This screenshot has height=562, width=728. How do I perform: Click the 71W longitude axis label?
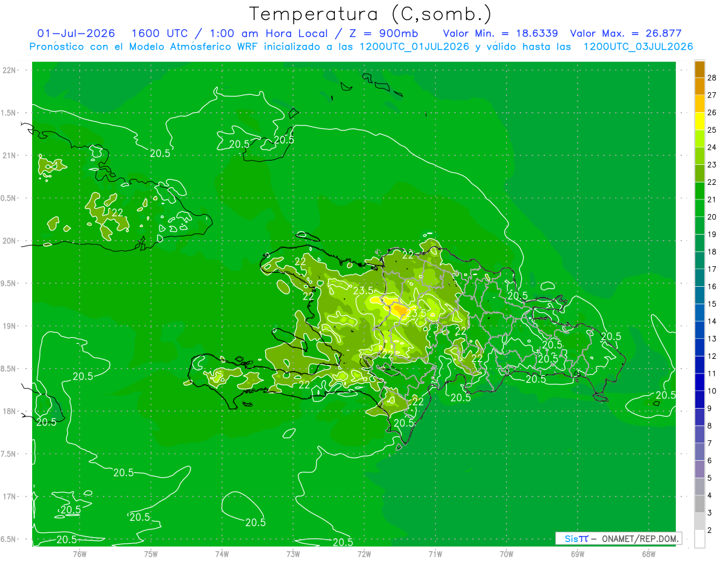pos(435,554)
